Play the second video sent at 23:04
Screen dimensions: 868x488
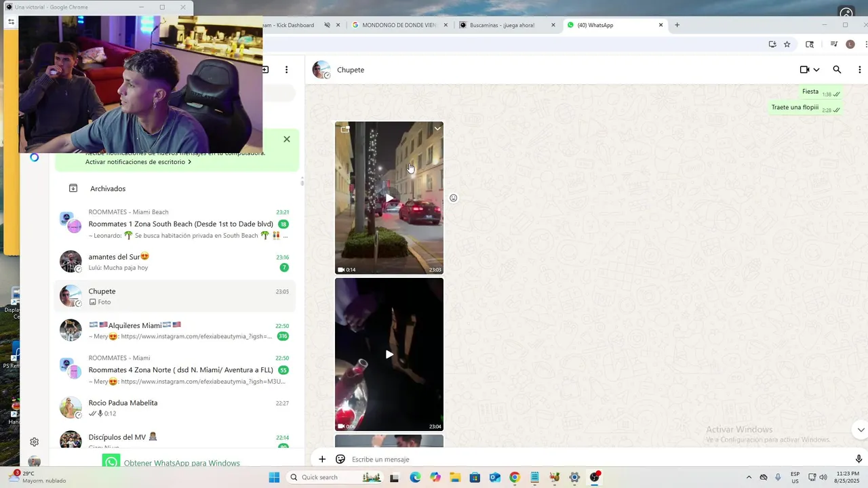pyautogui.click(x=389, y=354)
